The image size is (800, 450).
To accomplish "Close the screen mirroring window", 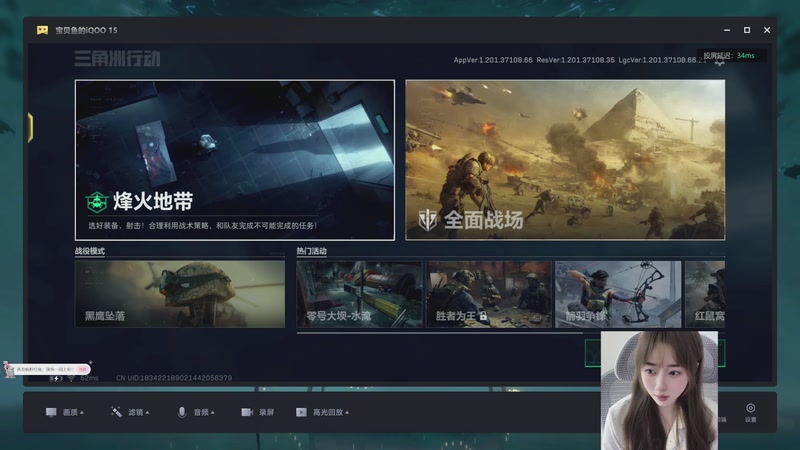I will coord(767,30).
